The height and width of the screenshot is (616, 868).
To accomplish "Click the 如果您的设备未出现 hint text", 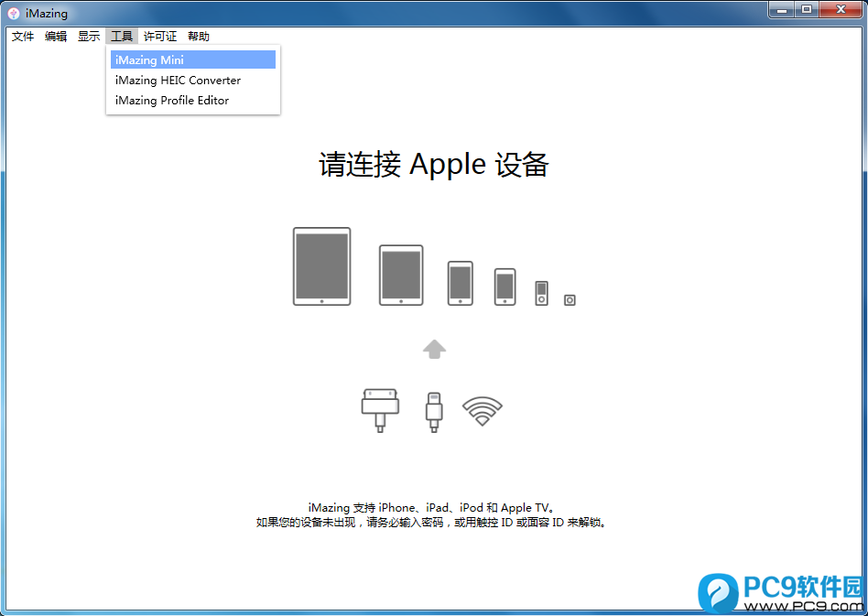I will pyautogui.click(x=432, y=523).
